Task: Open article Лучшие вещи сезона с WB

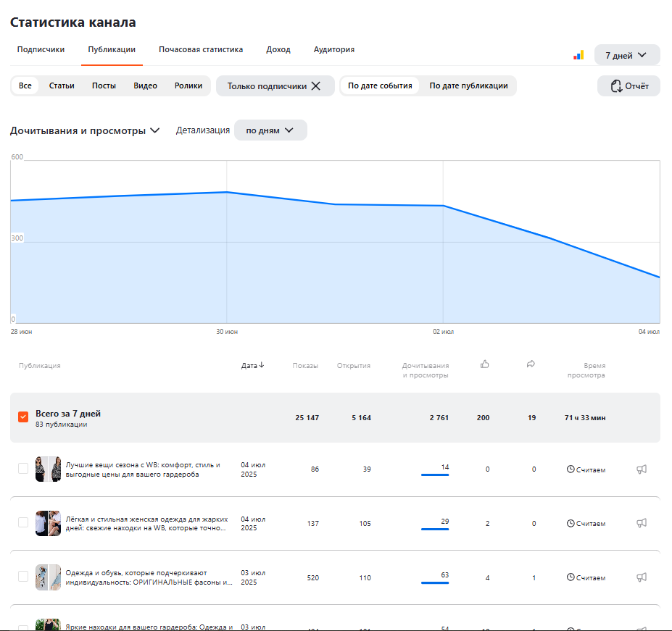Action: [143, 469]
